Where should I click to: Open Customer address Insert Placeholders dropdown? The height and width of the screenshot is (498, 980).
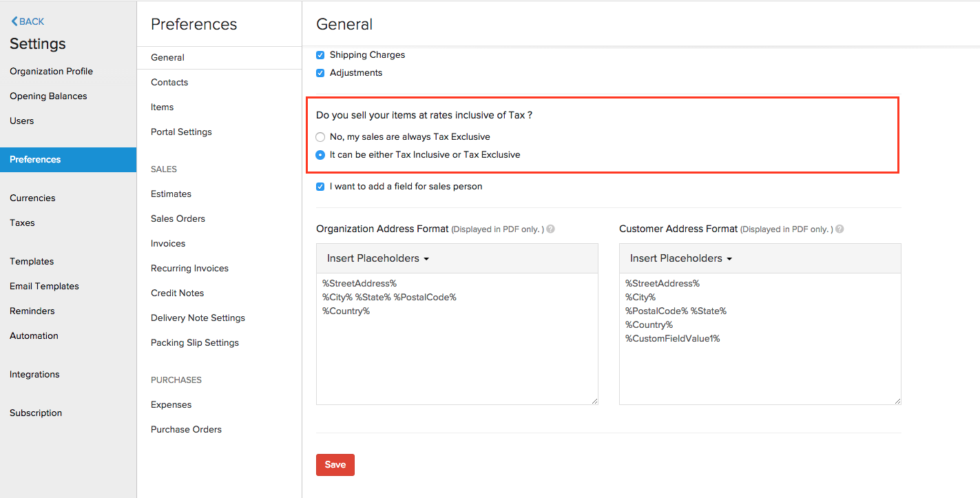coord(680,258)
